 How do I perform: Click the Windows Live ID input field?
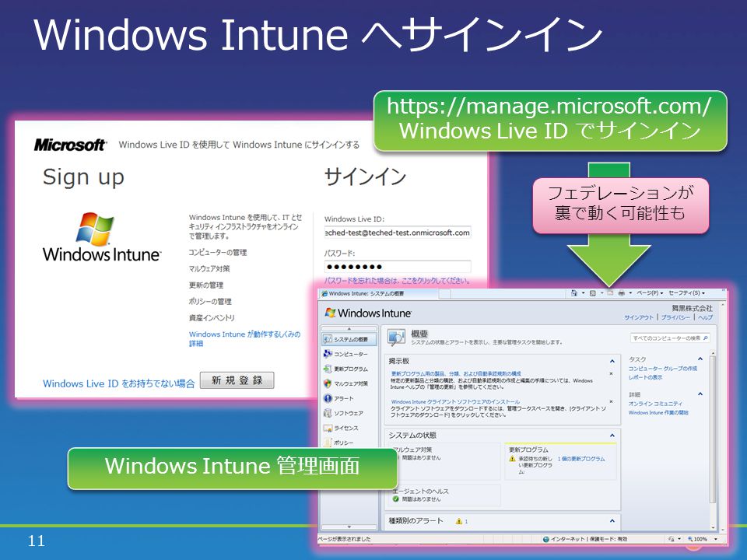tap(398, 233)
